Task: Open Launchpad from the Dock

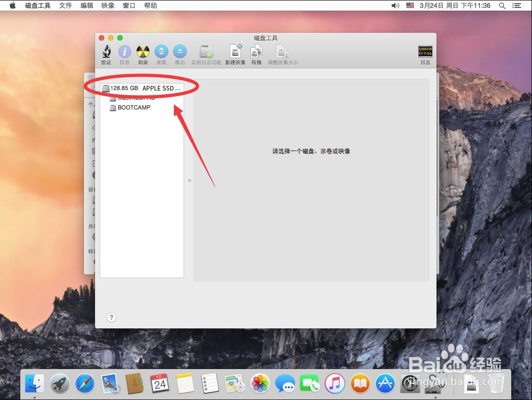Action: pyautogui.click(x=60, y=383)
